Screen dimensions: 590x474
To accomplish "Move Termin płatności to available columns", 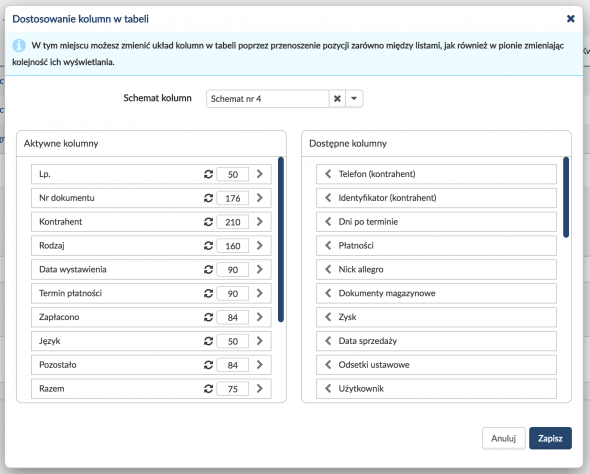I will pos(260,293).
